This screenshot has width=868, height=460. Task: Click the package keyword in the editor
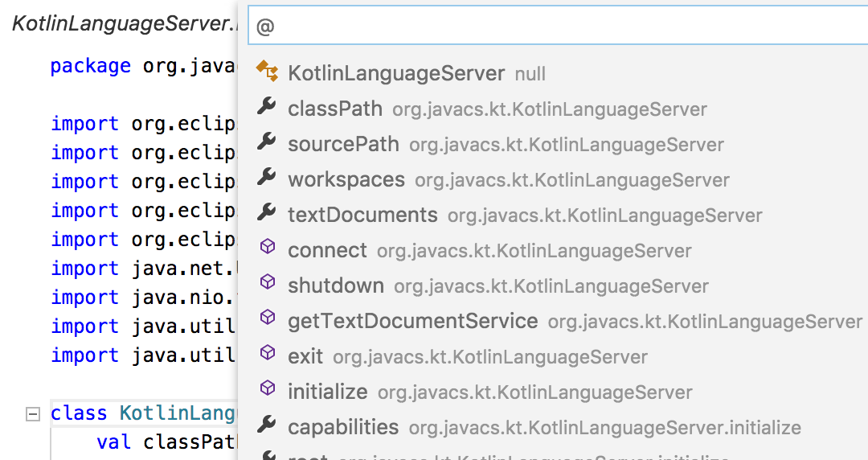90,66
